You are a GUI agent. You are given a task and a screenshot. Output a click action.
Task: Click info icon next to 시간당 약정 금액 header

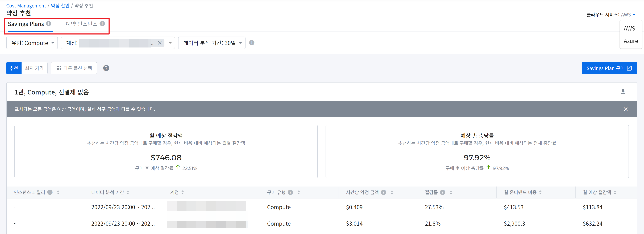[x=384, y=192]
